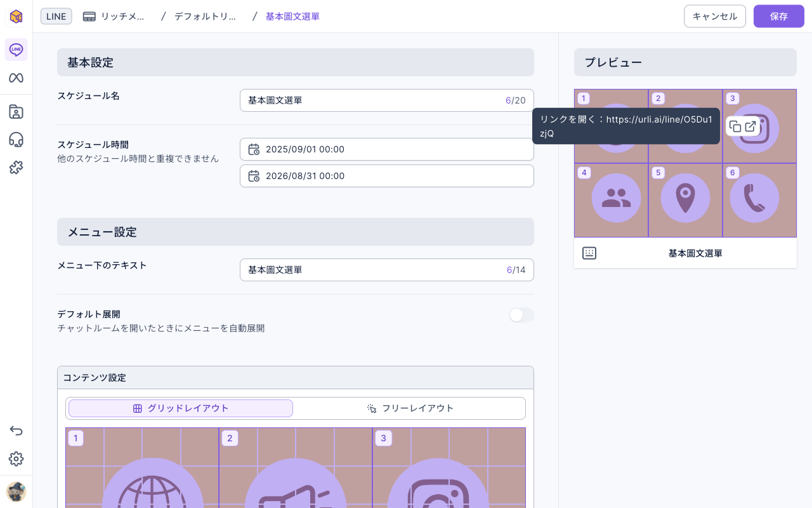Select preview area 4 with people icon
The image size is (812, 508).
tap(611, 200)
